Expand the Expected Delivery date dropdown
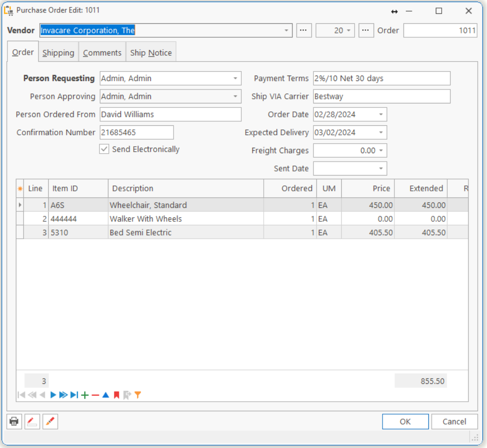The width and height of the screenshot is (487, 448). click(381, 133)
